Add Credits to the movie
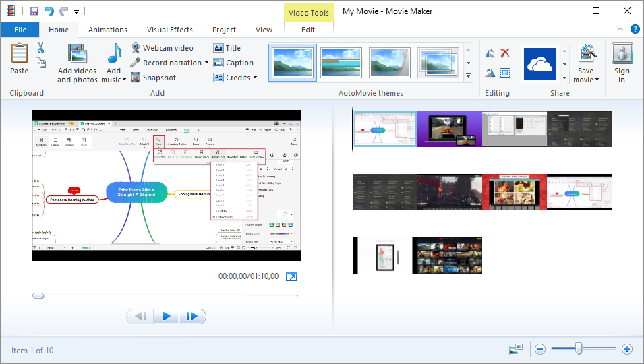This screenshot has height=364, width=644. [232, 78]
